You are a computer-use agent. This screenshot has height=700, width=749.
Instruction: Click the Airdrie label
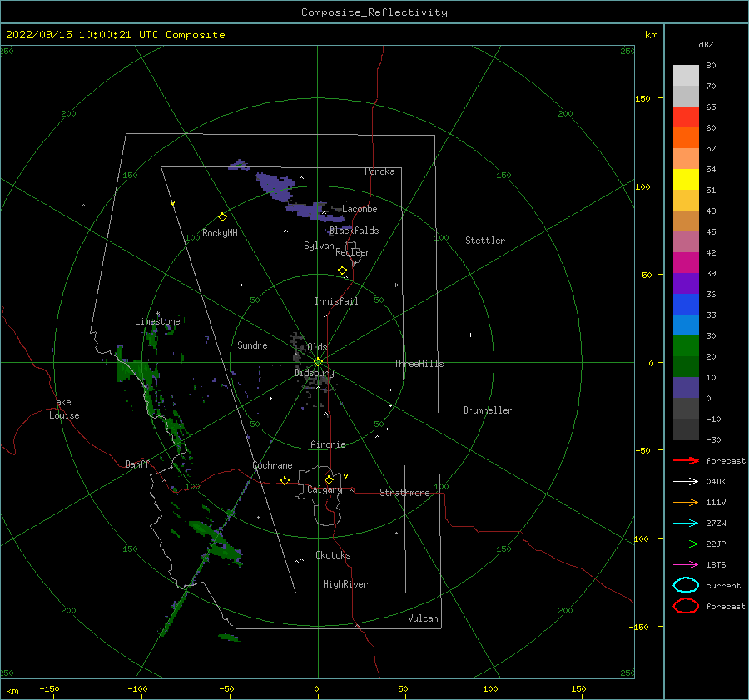(x=328, y=444)
